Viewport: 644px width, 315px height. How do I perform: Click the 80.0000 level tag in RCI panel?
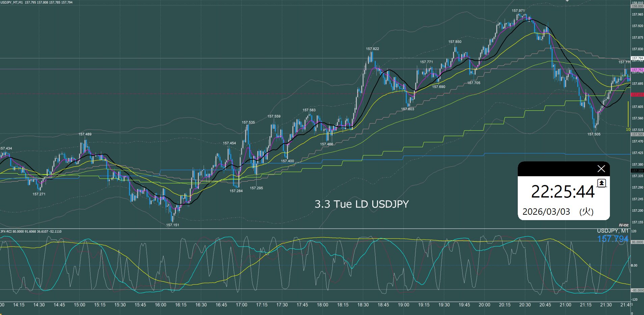[x=637, y=242]
